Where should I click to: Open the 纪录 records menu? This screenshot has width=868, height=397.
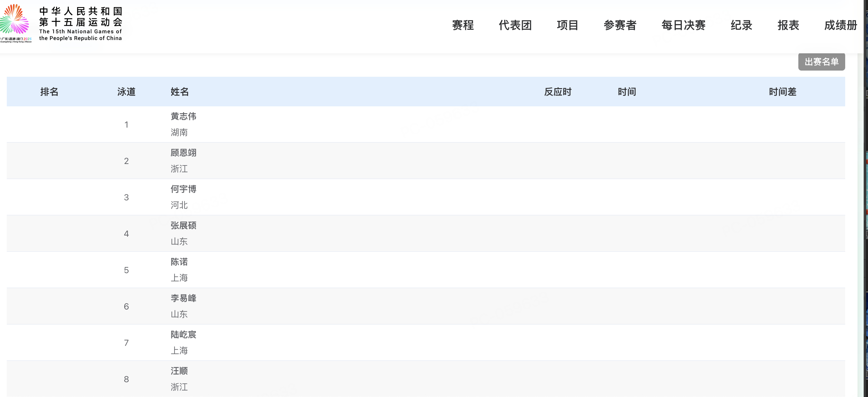[x=741, y=25]
